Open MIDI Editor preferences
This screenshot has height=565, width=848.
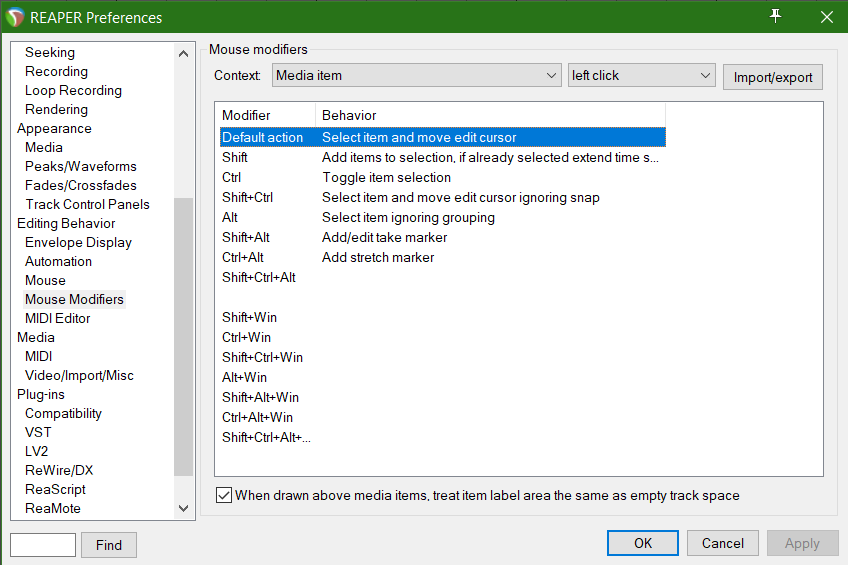pos(58,318)
